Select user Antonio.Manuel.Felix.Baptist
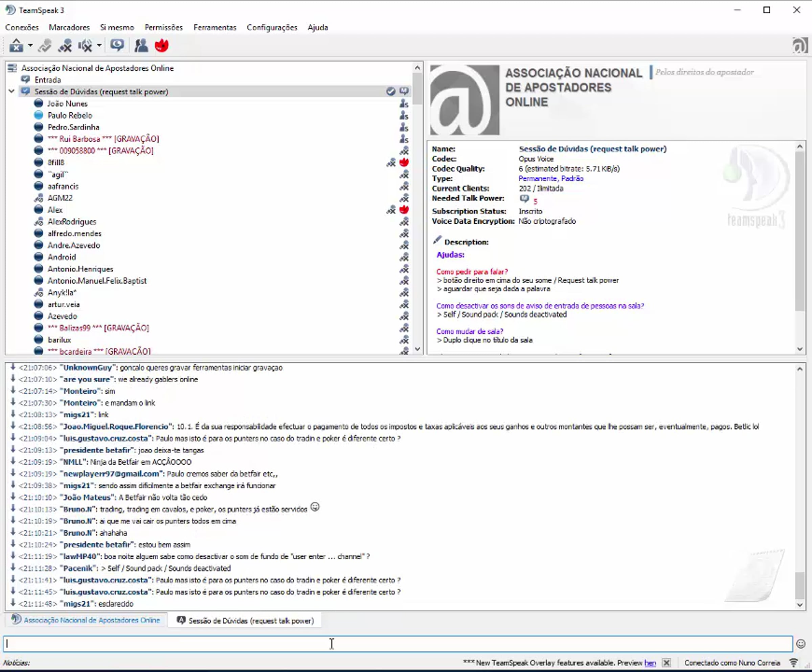The height and width of the screenshot is (672, 812). (x=97, y=281)
